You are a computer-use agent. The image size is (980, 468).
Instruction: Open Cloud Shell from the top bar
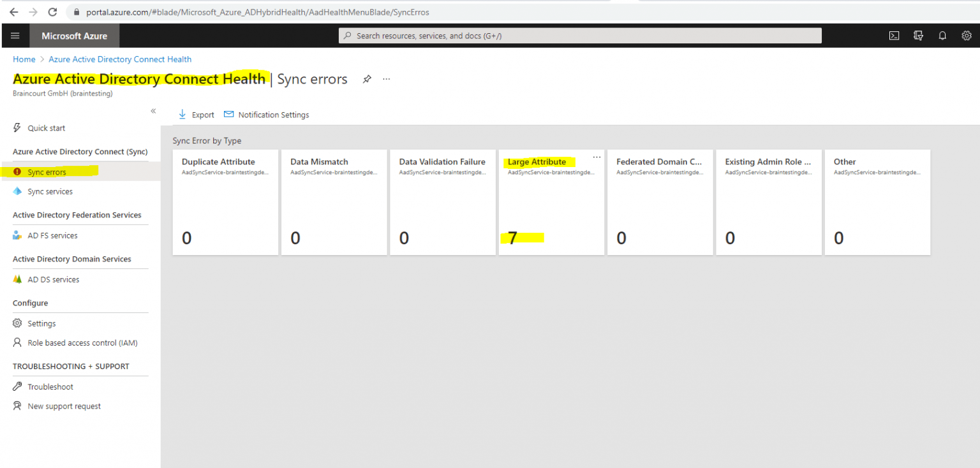(894, 36)
